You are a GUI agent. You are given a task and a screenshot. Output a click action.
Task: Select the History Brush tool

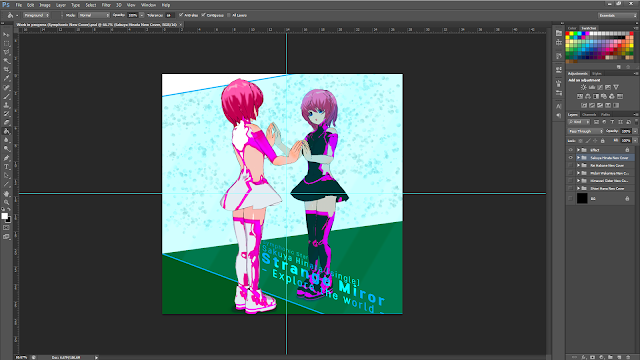tap(7, 114)
